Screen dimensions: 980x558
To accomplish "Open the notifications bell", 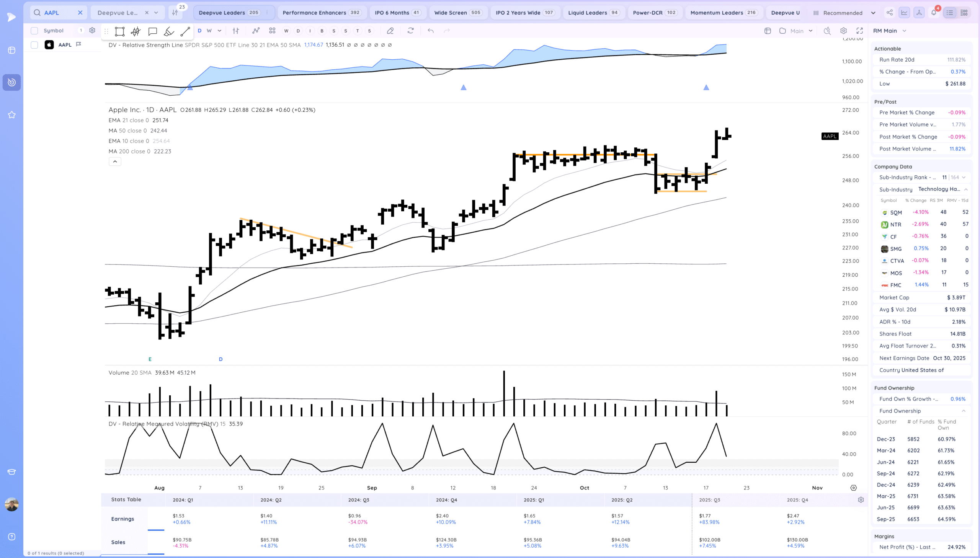I will point(934,13).
